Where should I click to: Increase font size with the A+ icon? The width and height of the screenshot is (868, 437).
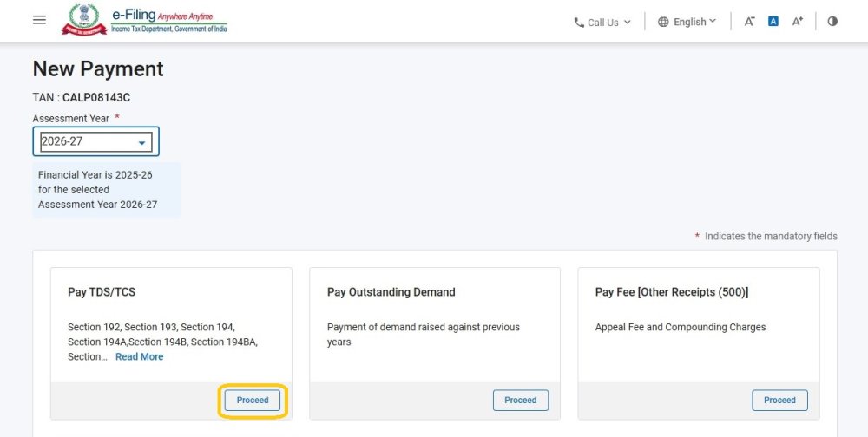798,22
